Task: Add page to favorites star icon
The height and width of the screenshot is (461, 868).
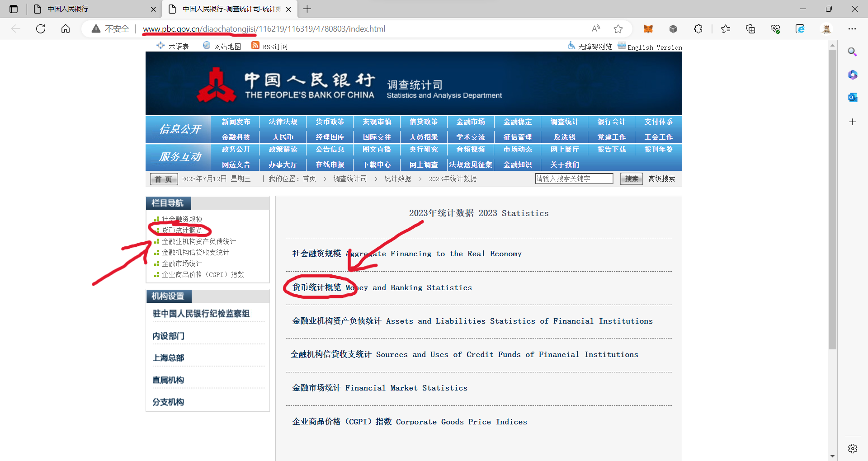Action: tap(618, 29)
